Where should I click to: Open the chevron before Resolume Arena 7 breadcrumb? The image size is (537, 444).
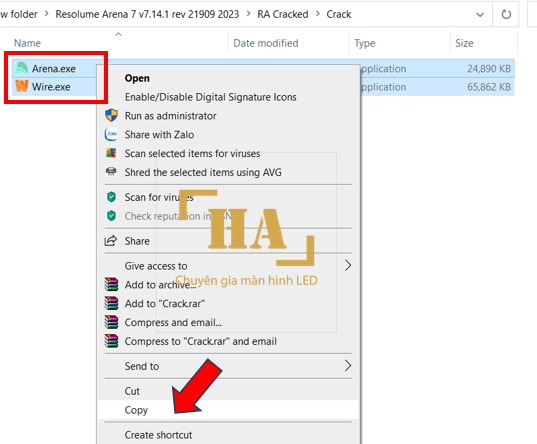(x=47, y=14)
